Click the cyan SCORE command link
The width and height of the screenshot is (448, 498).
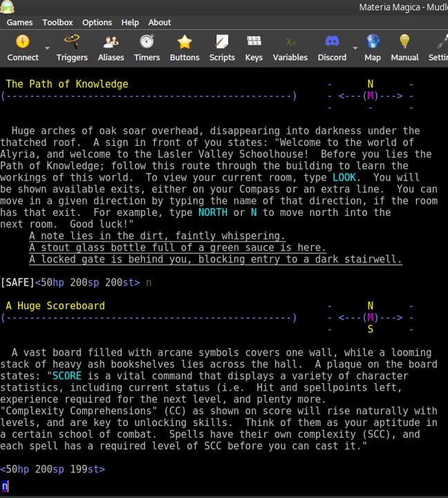click(x=66, y=376)
